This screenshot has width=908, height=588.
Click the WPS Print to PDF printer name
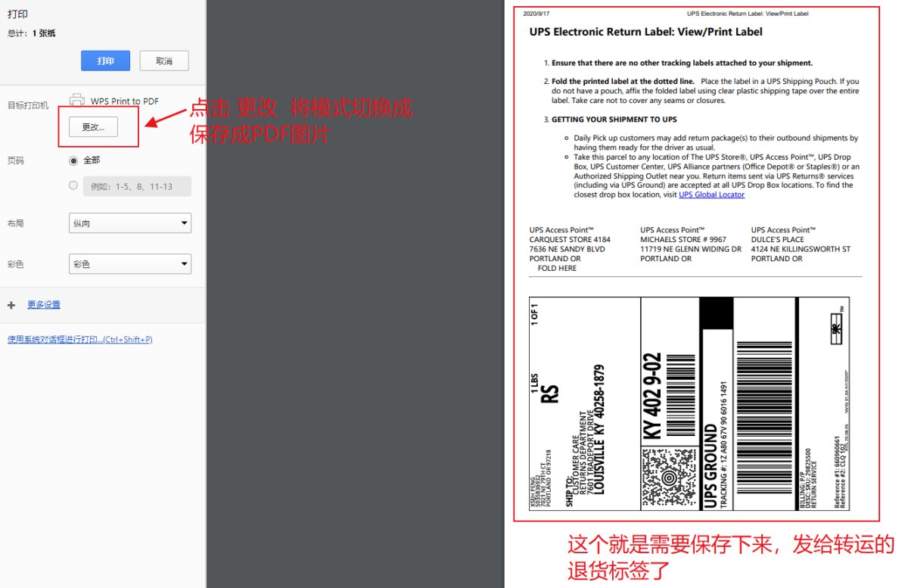(x=125, y=101)
